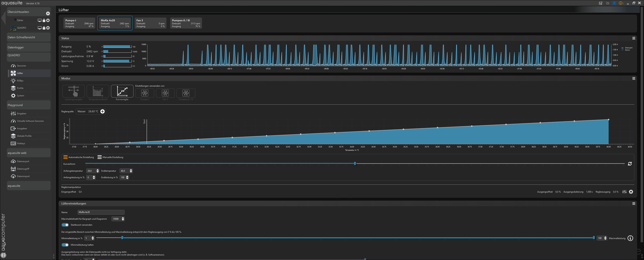Toggle Startboost verwenden switch
The height and width of the screenshot is (260, 644).
[65, 225]
